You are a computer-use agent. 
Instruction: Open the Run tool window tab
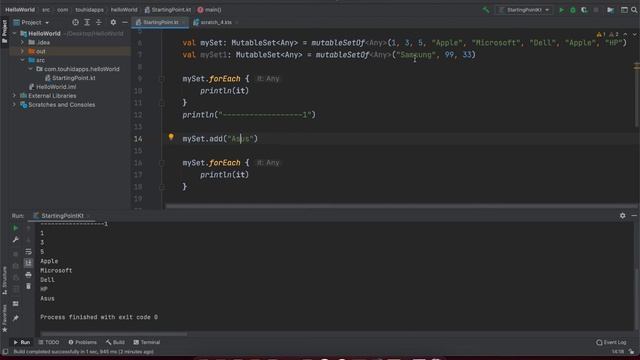pos(22,342)
